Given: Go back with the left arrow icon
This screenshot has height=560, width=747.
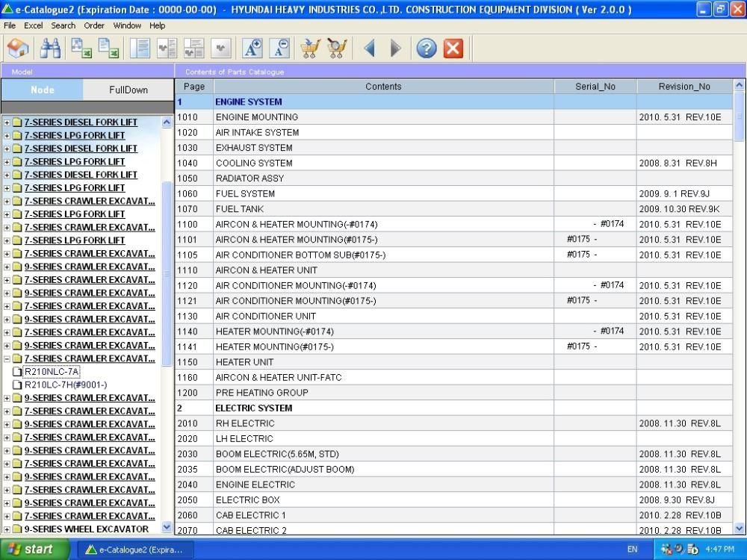Looking at the screenshot, I should [x=369, y=49].
